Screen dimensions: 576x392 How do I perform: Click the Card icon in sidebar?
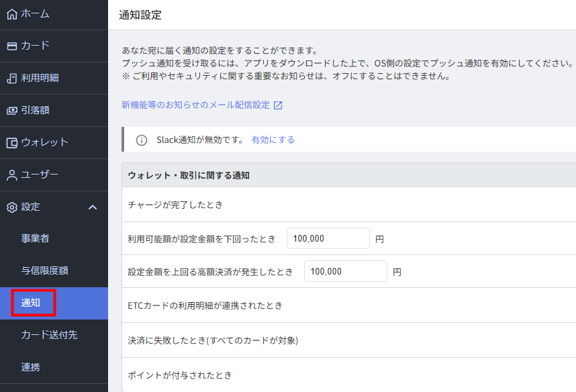click(x=11, y=46)
